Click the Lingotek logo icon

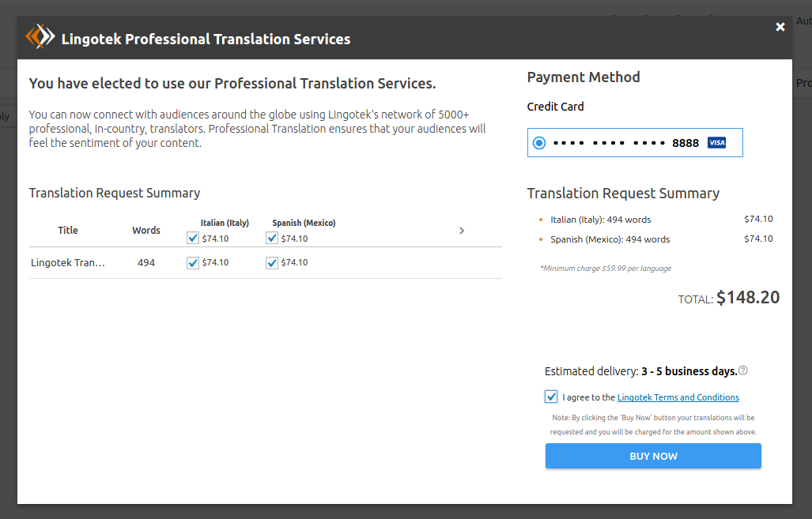[40, 37]
